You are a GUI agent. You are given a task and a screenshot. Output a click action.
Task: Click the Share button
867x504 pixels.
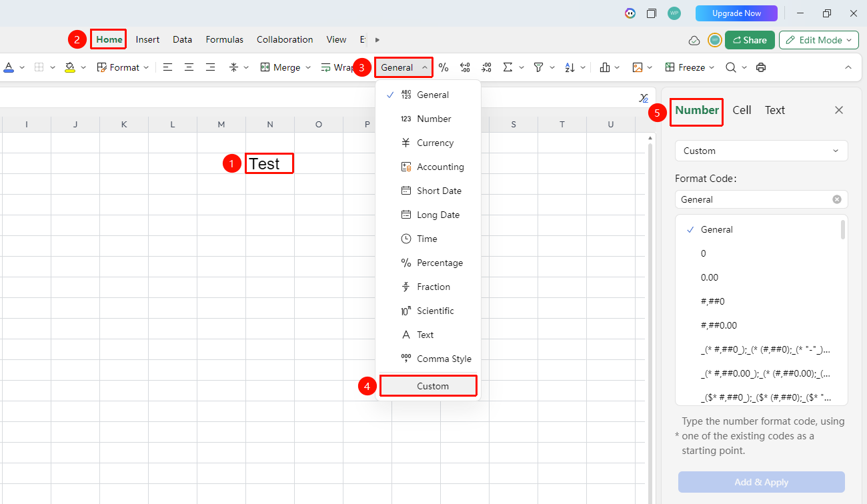pyautogui.click(x=750, y=40)
